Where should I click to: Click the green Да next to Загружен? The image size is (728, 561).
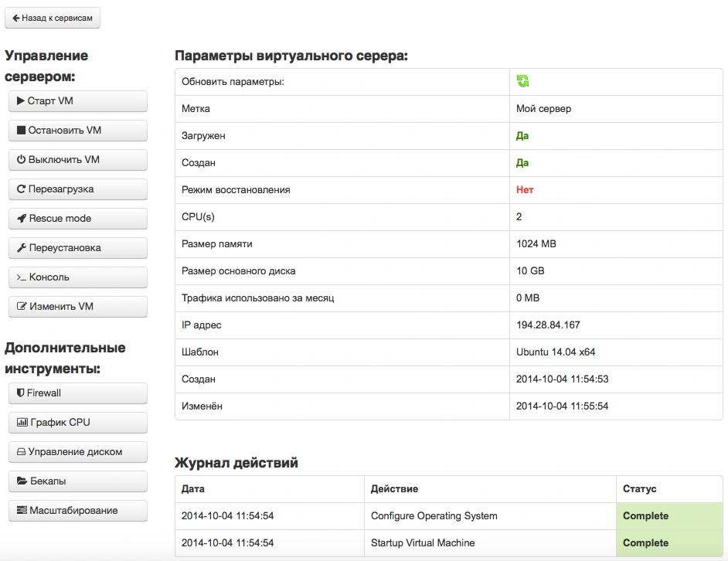522,135
